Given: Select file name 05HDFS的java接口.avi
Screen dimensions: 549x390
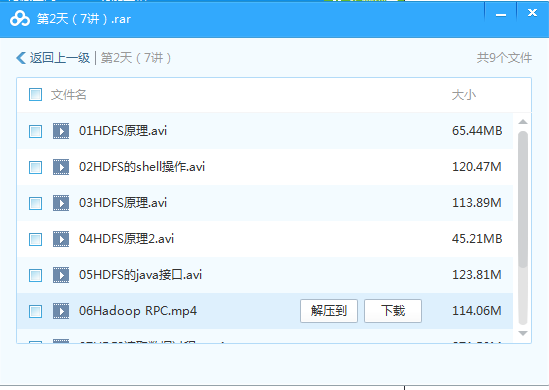Looking at the screenshot, I should pyautogui.click(x=140, y=275).
